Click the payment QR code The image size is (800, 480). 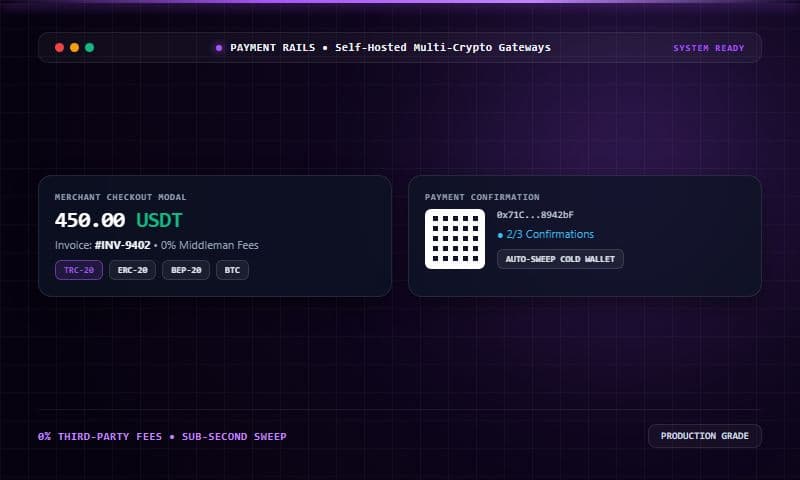(x=455, y=238)
